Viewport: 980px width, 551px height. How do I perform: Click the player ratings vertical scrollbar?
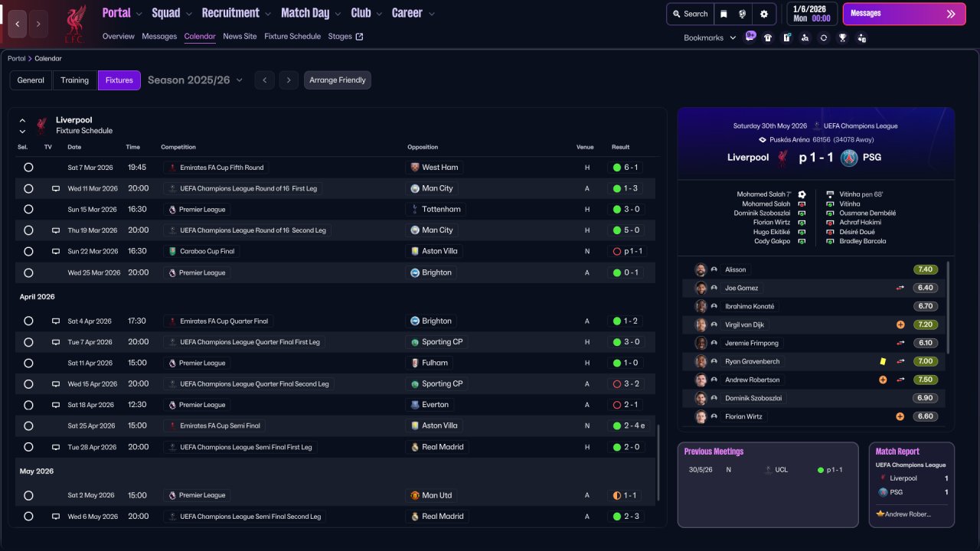(948, 306)
